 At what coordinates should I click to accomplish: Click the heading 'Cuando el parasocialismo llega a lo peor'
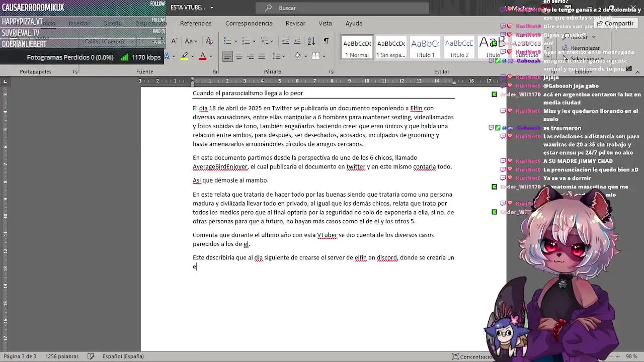tap(248, 93)
